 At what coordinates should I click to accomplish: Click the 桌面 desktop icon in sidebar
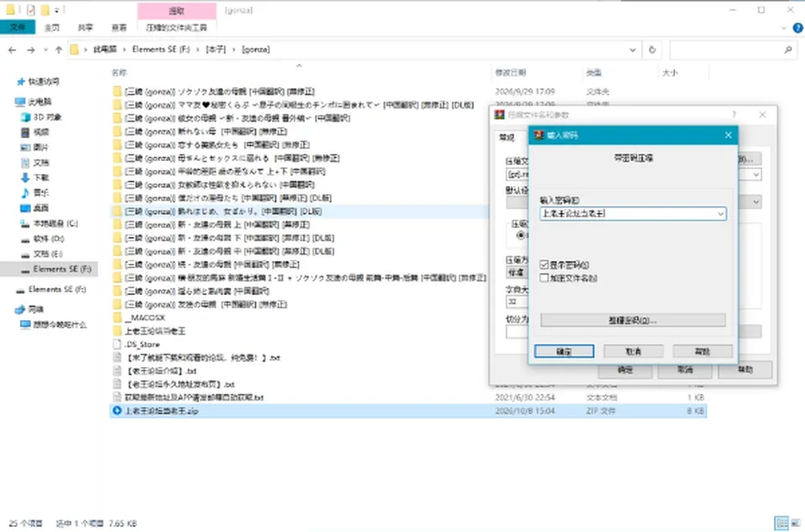pos(25,208)
